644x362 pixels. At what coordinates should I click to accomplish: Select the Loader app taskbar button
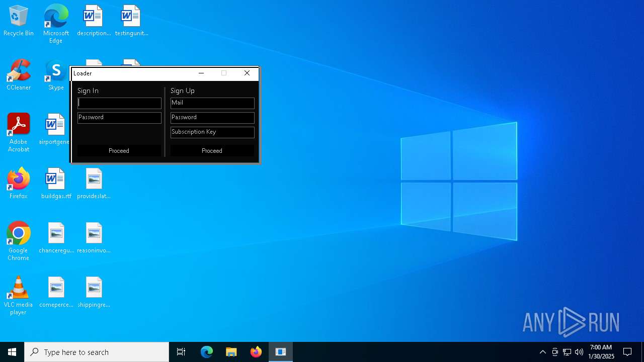click(x=281, y=352)
